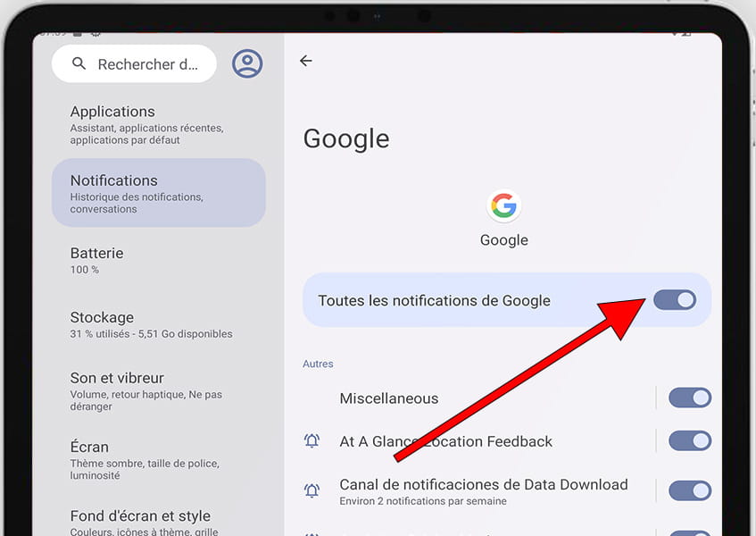Open the user account profile icon
The height and width of the screenshot is (536, 756).
[247, 63]
